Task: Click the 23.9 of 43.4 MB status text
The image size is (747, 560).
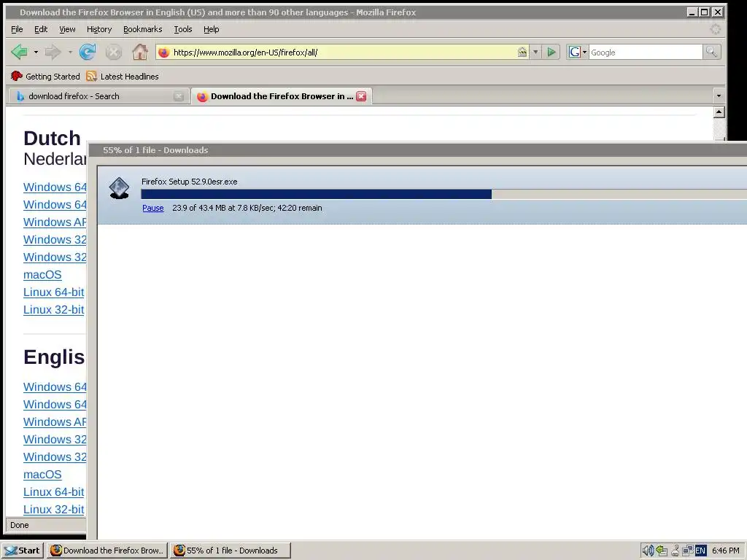Action: (x=247, y=208)
